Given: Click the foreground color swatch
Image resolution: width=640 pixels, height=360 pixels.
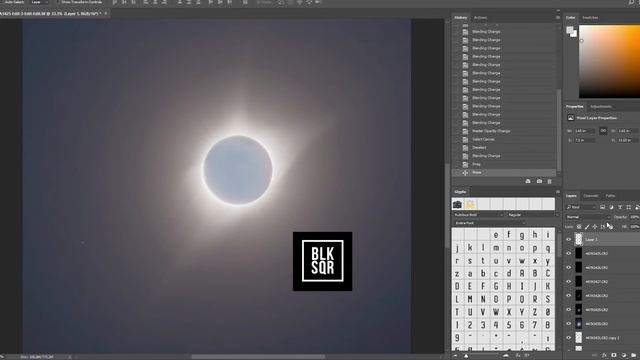Looking at the screenshot, I should (x=570, y=30).
